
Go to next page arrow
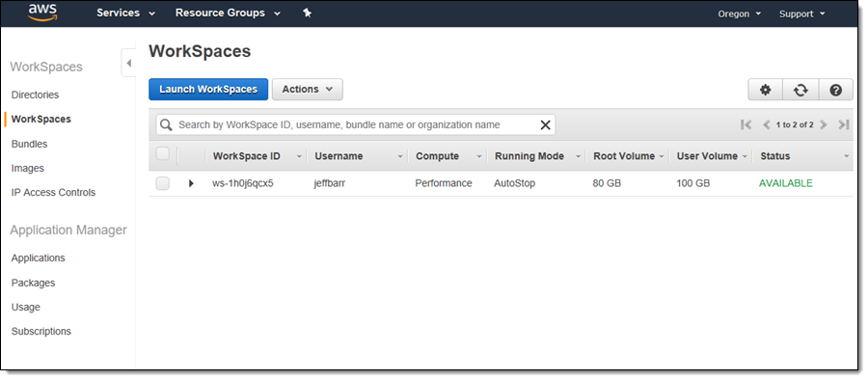click(824, 124)
